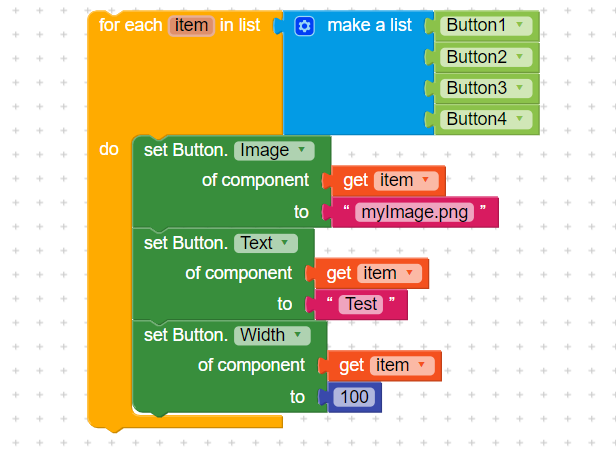
Task: Open get item dropdown in Text block
Action: pyautogui.click(x=410, y=273)
